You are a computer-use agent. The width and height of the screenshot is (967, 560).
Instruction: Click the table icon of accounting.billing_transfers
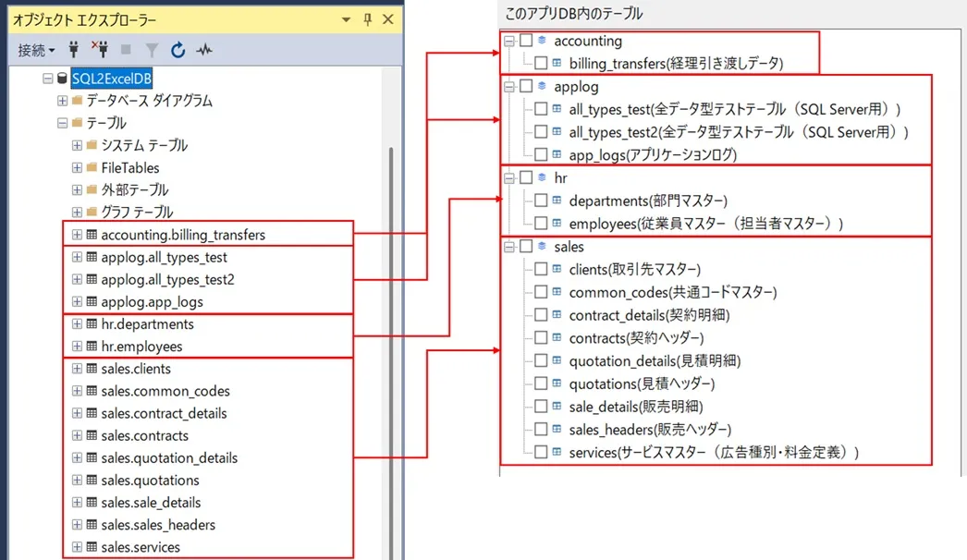pos(92,235)
